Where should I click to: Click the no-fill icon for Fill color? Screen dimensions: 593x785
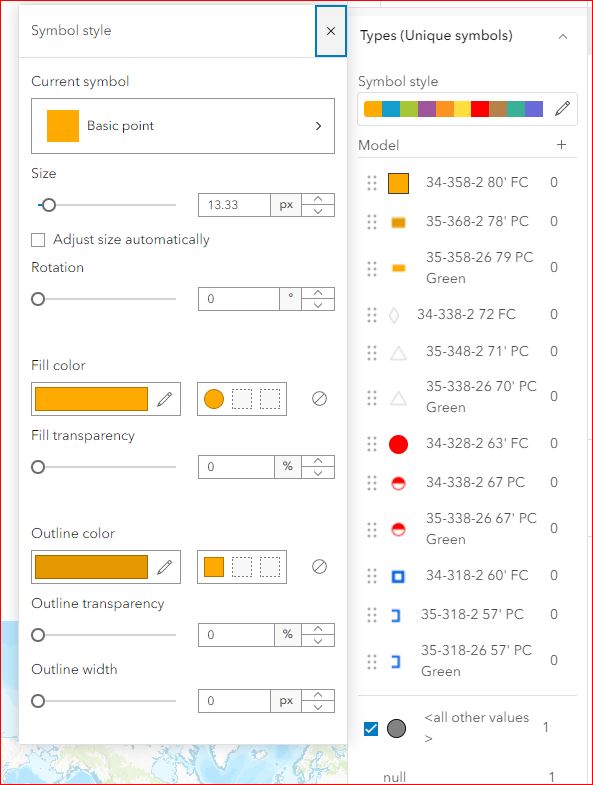(320, 399)
